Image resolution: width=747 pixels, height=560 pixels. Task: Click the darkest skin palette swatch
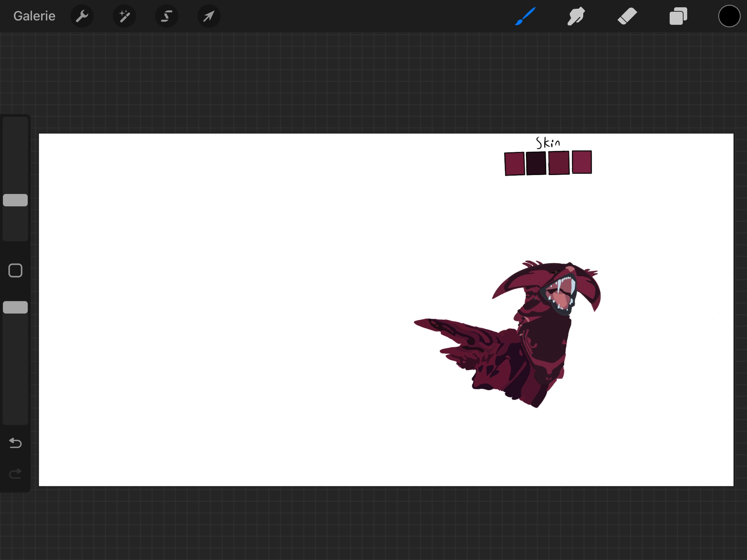536,163
